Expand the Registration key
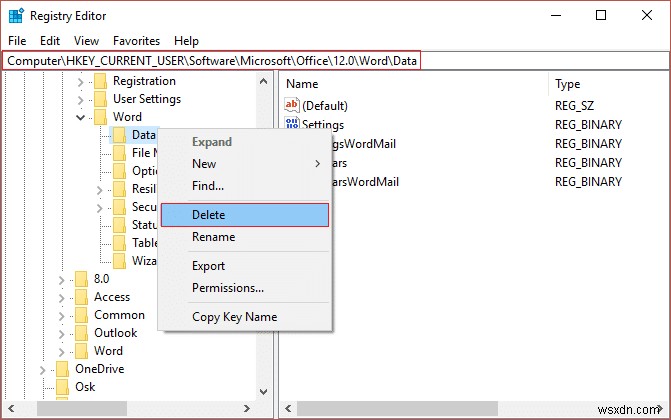This screenshot has width=671, height=420. point(80,81)
